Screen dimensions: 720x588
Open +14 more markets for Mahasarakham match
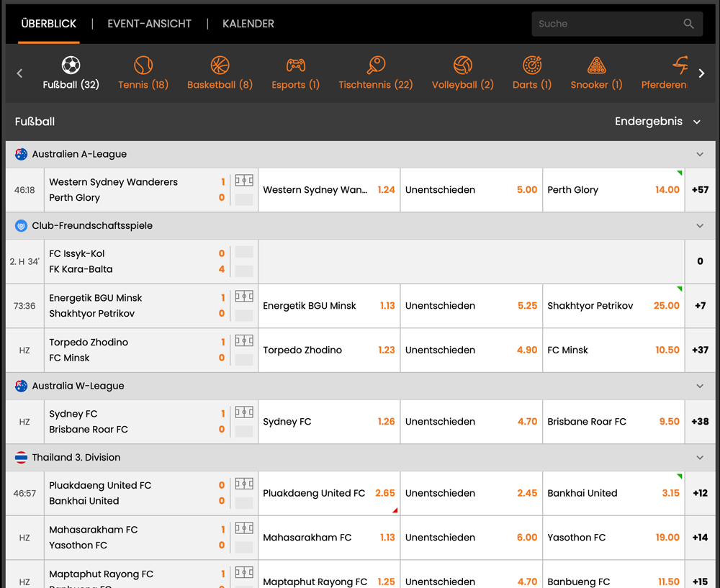coord(700,538)
